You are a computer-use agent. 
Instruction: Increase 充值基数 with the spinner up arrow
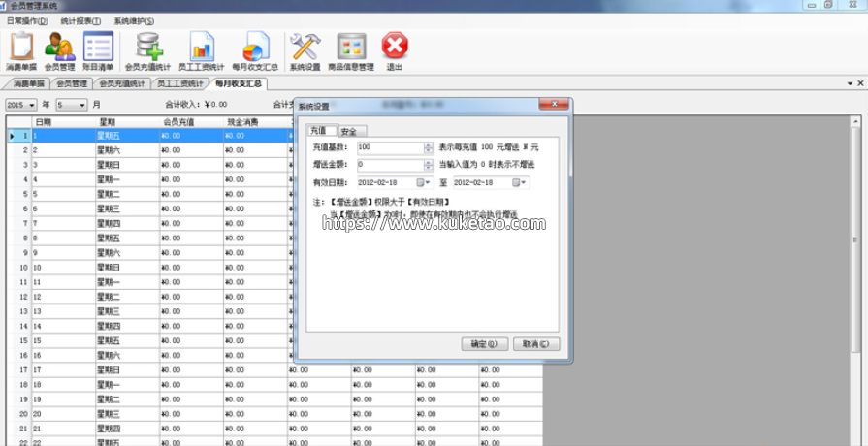429,145
